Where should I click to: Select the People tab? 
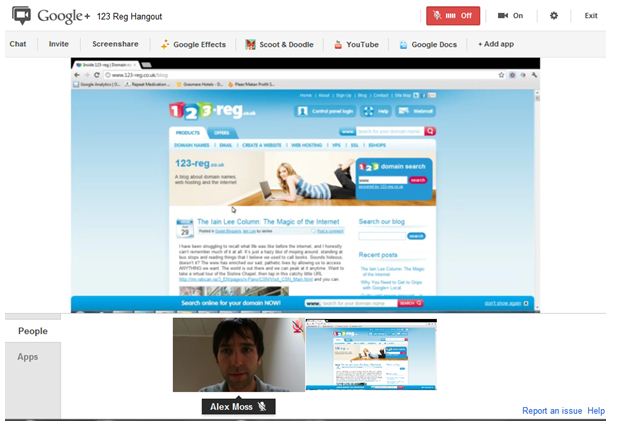[33, 331]
